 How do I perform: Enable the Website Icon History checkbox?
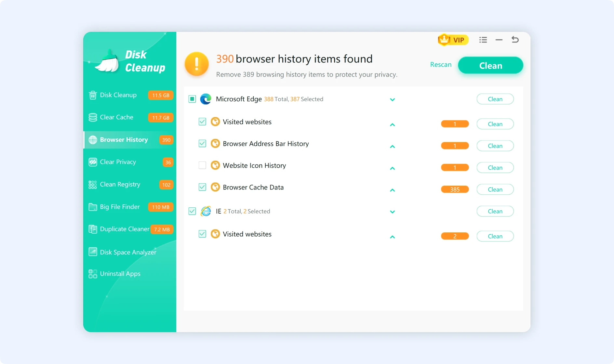click(x=202, y=165)
